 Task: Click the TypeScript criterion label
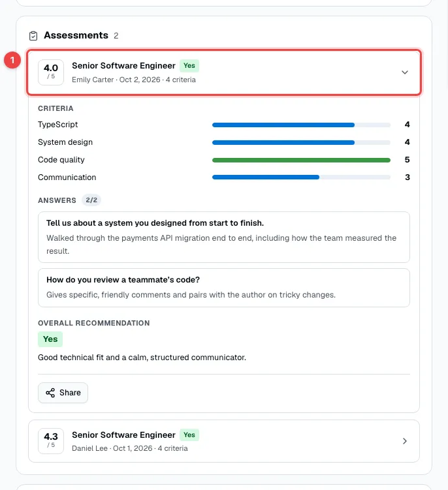pyautogui.click(x=58, y=125)
